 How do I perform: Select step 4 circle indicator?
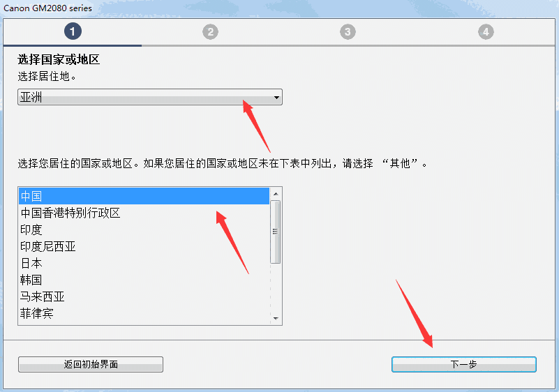pyautogui.click(x=486, y=32)
